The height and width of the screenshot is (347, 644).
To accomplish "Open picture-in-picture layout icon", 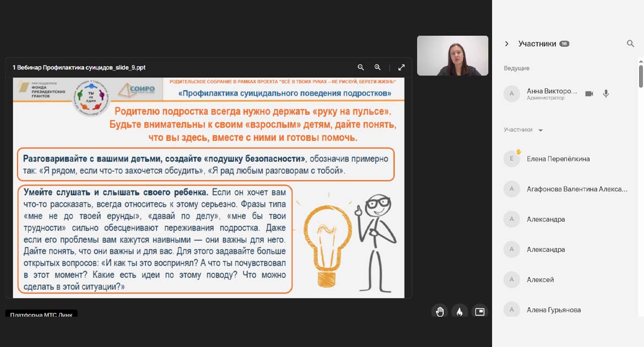I will [480, 312].
